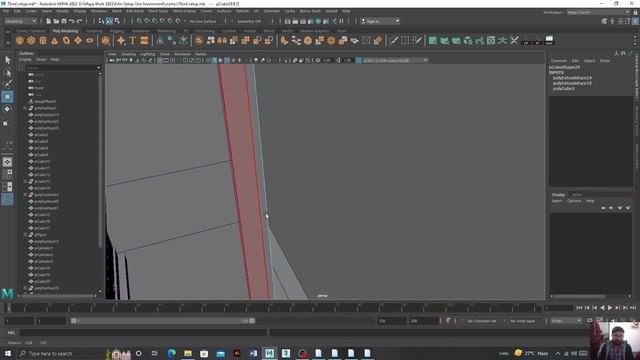Click the Open Scene folder icon

point(56,21)
